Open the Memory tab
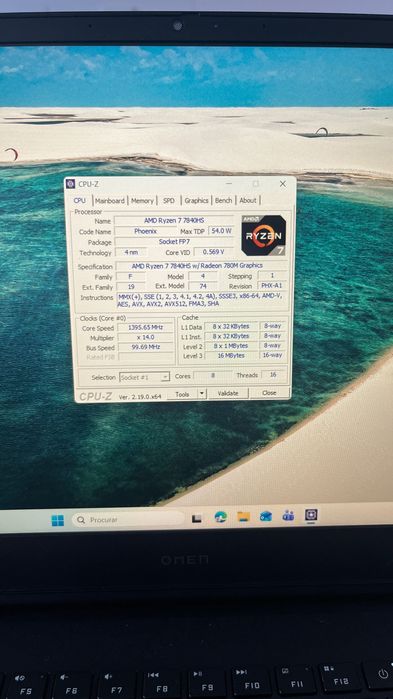Viewport: 393px width, 699px height. pos(142,201)
